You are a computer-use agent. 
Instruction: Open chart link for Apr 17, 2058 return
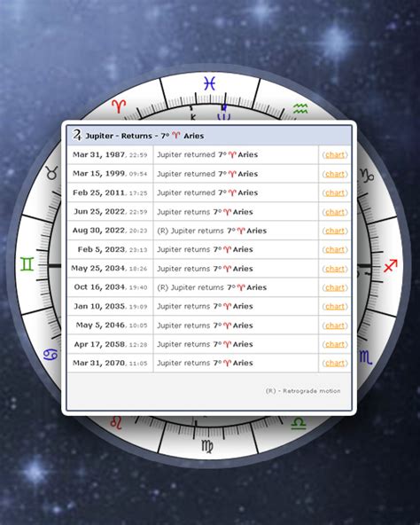coord(335,344)
